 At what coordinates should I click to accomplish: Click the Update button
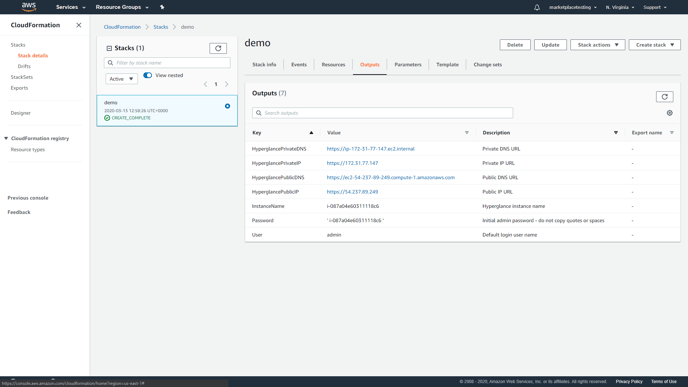tap(550, 45)
